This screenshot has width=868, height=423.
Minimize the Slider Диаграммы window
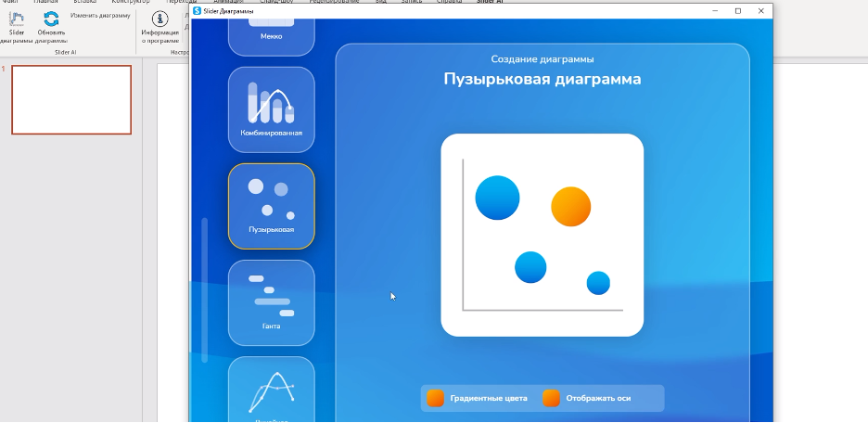[x=715, y=11]
